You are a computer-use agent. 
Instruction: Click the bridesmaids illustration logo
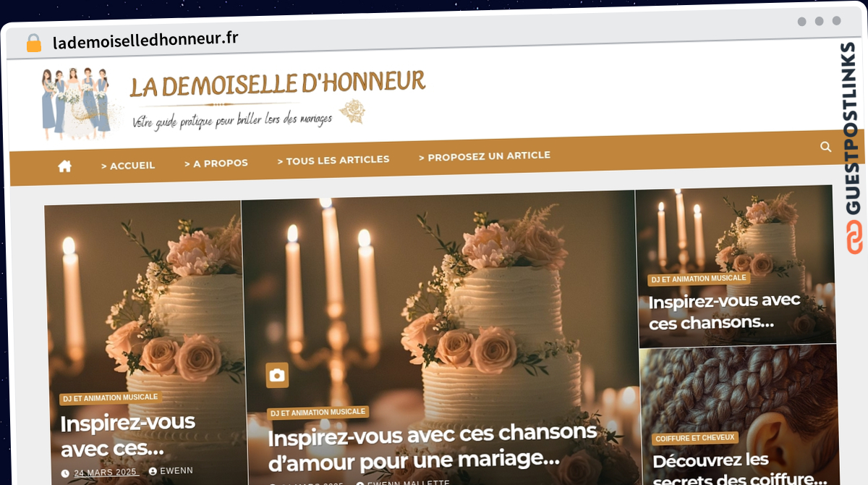[77, 102]
